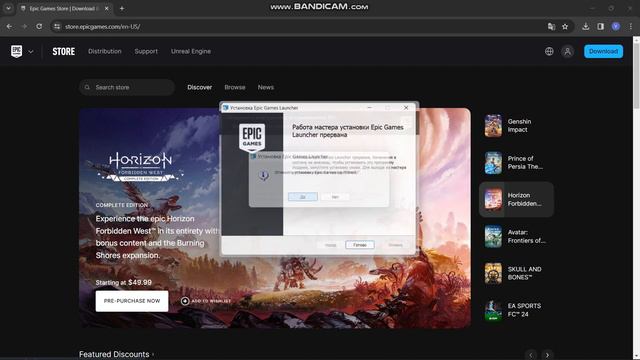Open the Chrome profile avatar
This screenshot has height=360, width=640.
[616, 27]
